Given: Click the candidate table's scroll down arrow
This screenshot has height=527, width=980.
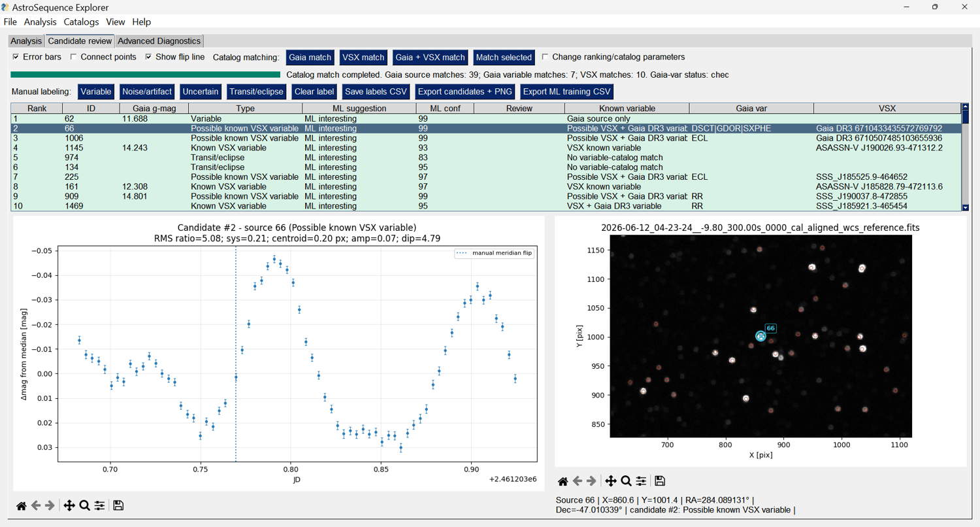Looking at the screenshot, I should 966,207.
